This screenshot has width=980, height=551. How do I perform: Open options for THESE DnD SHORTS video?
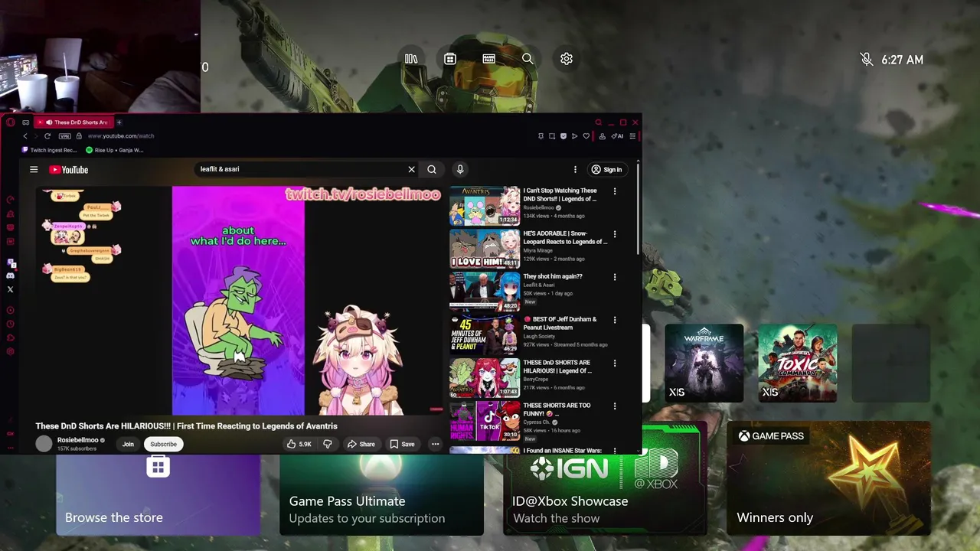click(614, 364)
